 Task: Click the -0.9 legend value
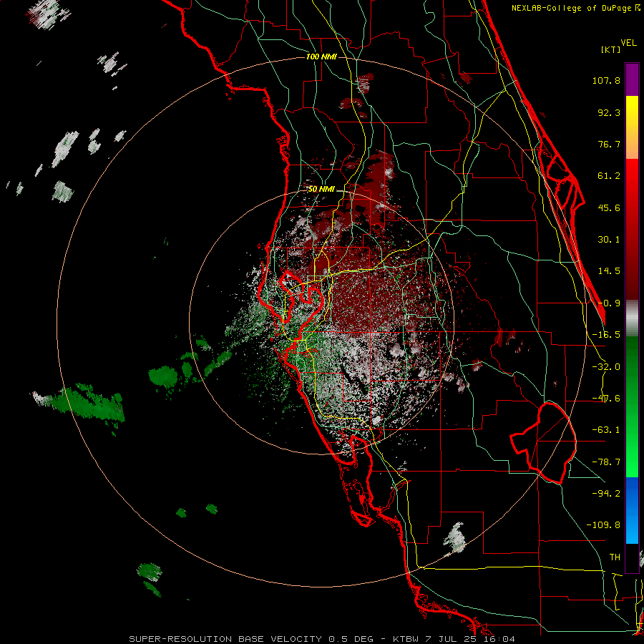609,303
